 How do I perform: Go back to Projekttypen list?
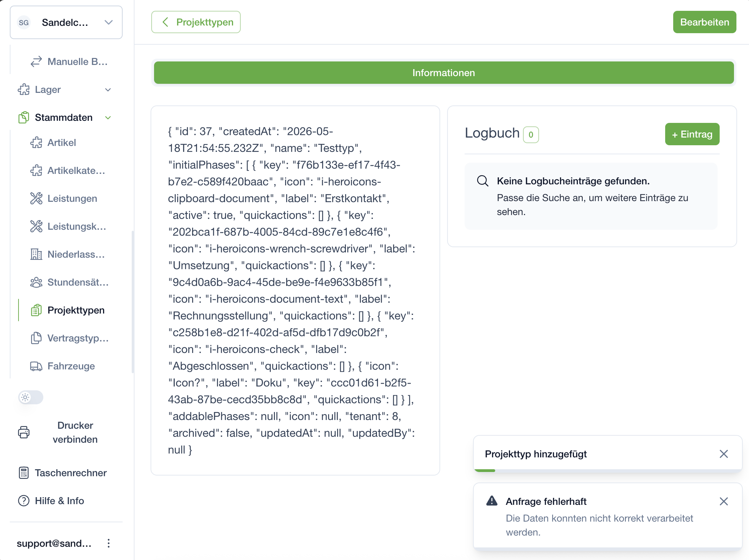(196, 22)
